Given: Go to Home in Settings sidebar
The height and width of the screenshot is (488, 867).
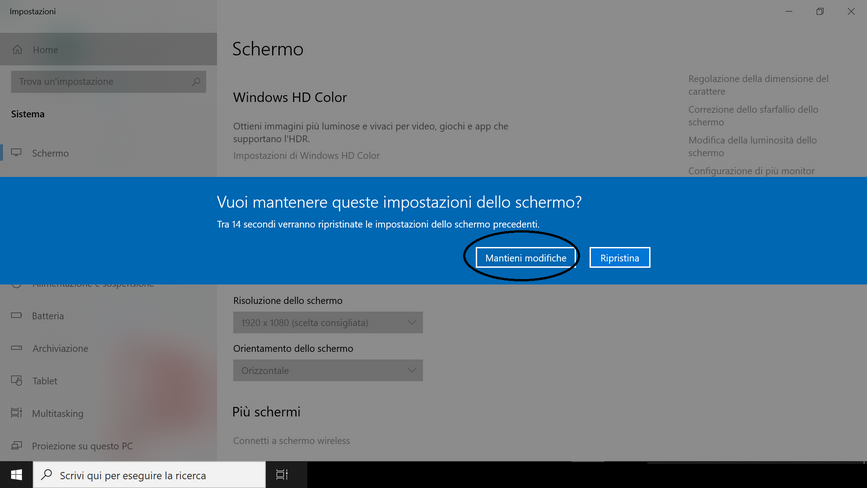Looking at the screenshot, I should [108, 49].
